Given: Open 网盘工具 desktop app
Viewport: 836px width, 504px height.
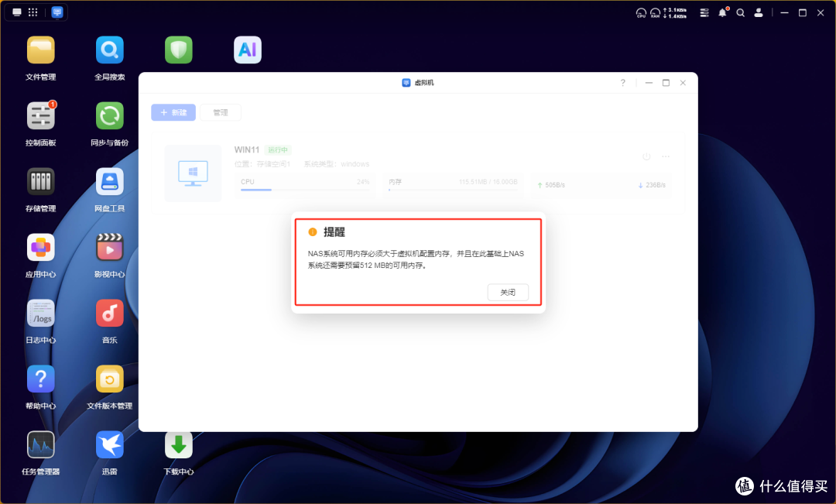Looking at the screenshot, I should tap(110, 181).
